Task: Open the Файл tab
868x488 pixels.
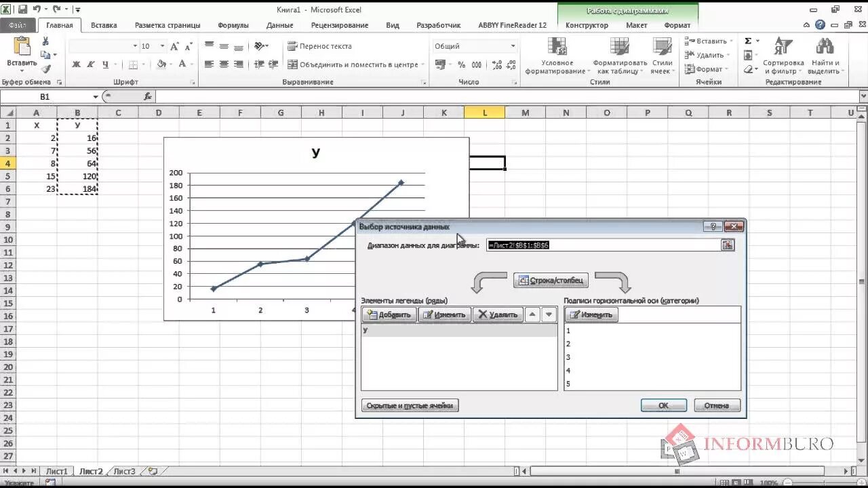Action: coord(18,25)
